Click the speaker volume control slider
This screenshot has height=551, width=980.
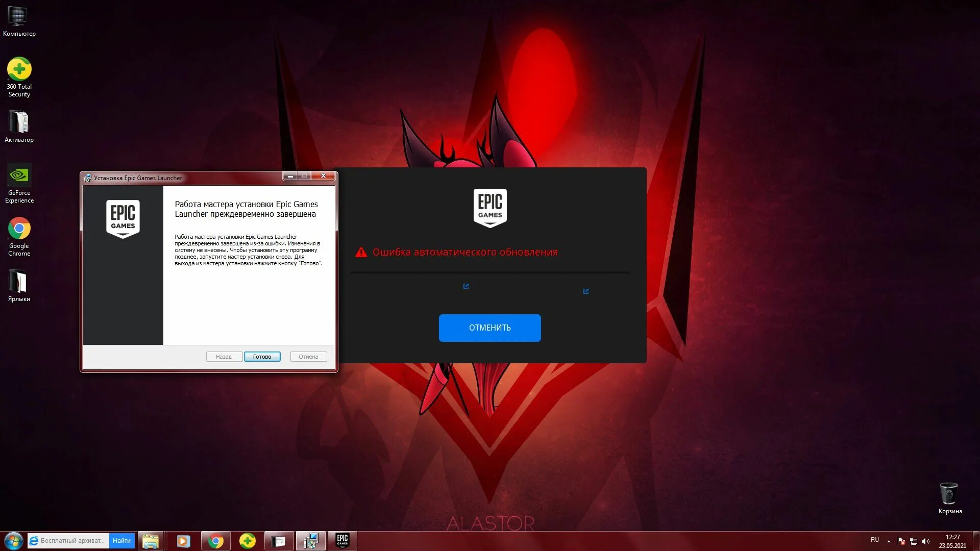coord(927,541)
